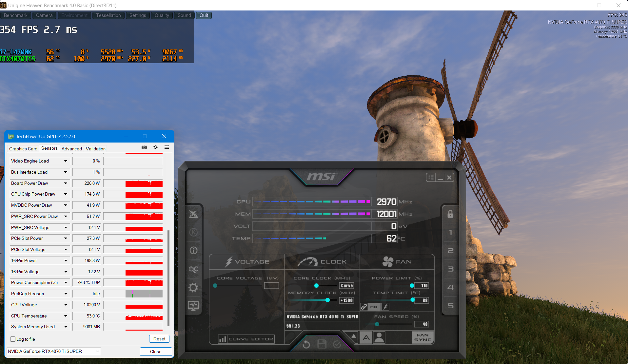Viewport: 628px width, 364px height.
Task: Click the lightning voltage icon in Afterburner
Action: click(x=229, y=262)
